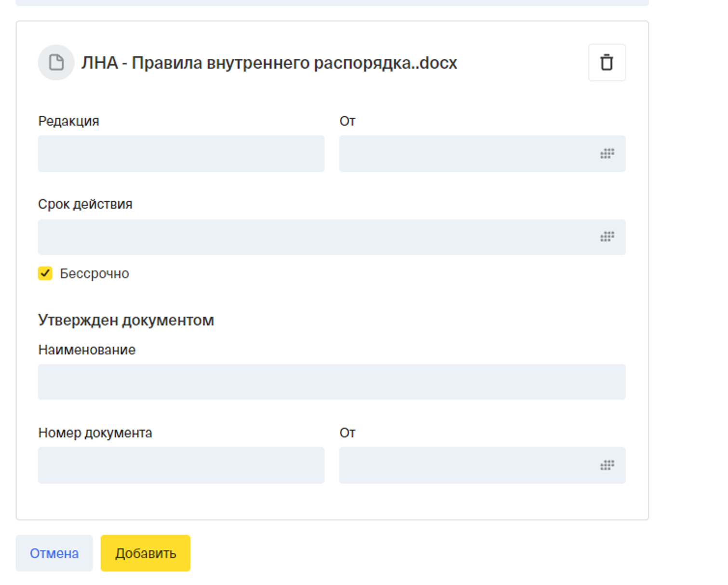Open calendar picker in Редакция's От field
Viewport: 728px width, 585px height.
[607, 154]
